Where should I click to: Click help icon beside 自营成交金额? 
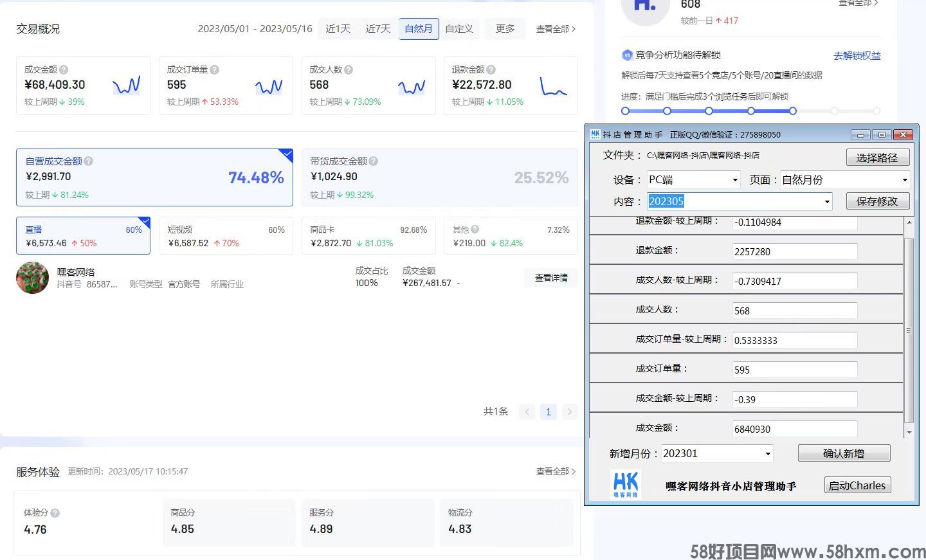tap(89, 161)
